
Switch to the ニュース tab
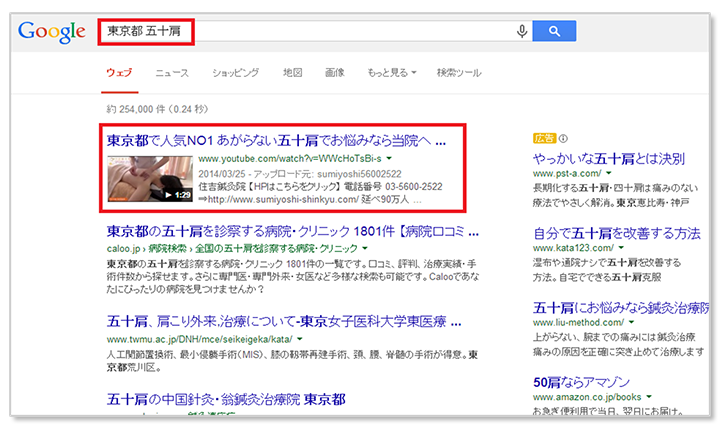coord(172,73)
